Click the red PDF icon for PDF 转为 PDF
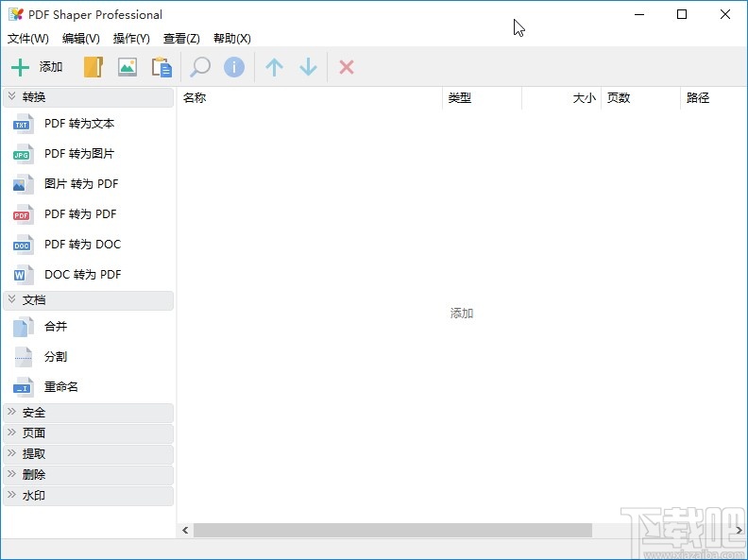This screenshot has height=560, width=748. (x=23, y=214)
